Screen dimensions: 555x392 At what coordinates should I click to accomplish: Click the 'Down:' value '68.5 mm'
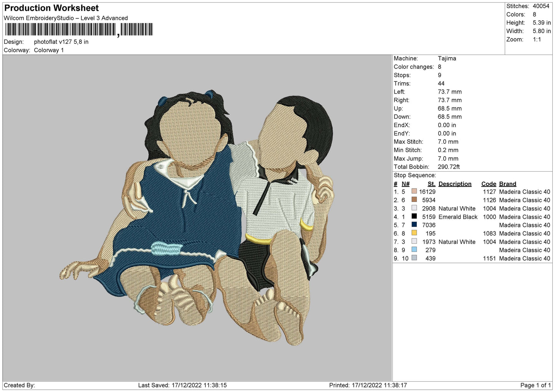(x=450, y=117)
